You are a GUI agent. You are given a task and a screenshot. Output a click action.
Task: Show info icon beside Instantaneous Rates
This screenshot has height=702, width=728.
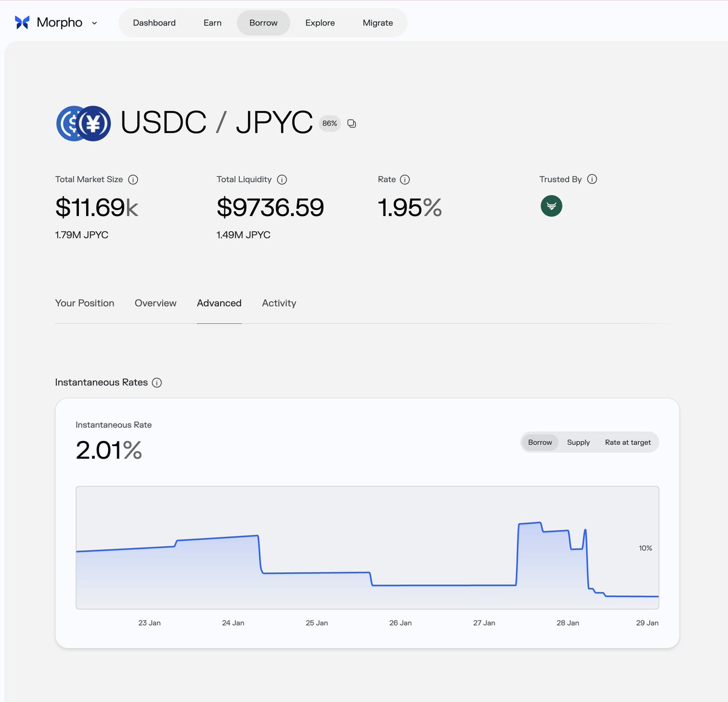pos(157,382)
